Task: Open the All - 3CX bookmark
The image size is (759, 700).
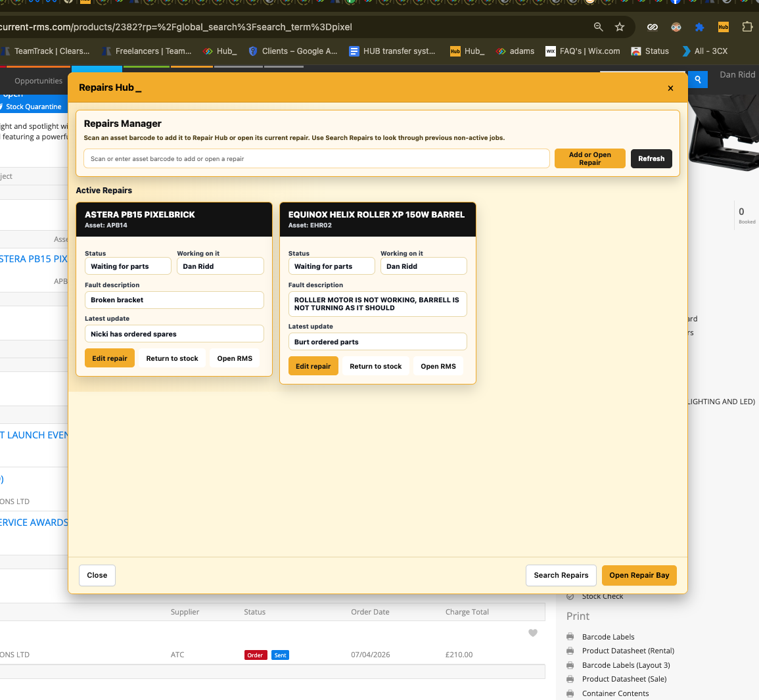Action: (704, 51)
